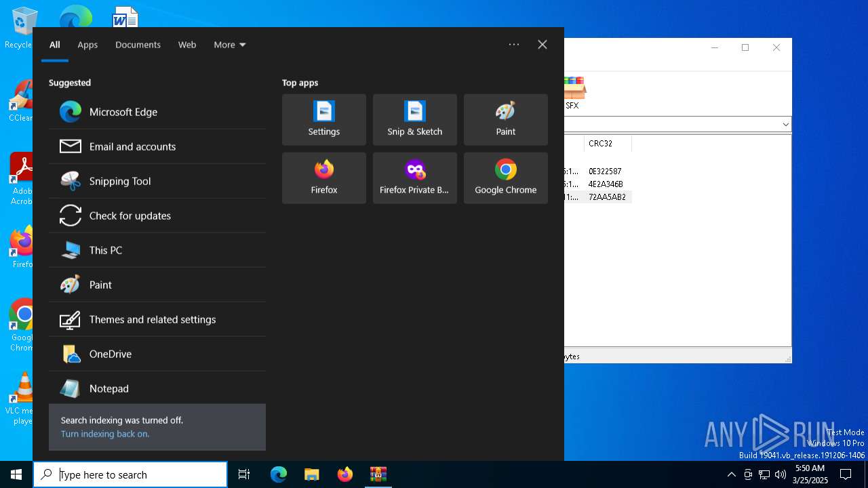Launch Notepad from suggestions
This screenshot has width=868, height=488.
(x=157, y=388)
